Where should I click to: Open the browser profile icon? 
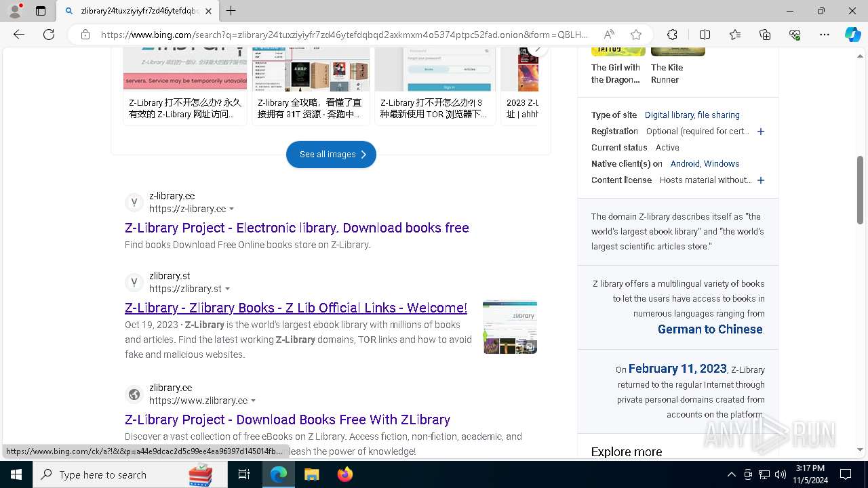[x=15, y=11]
